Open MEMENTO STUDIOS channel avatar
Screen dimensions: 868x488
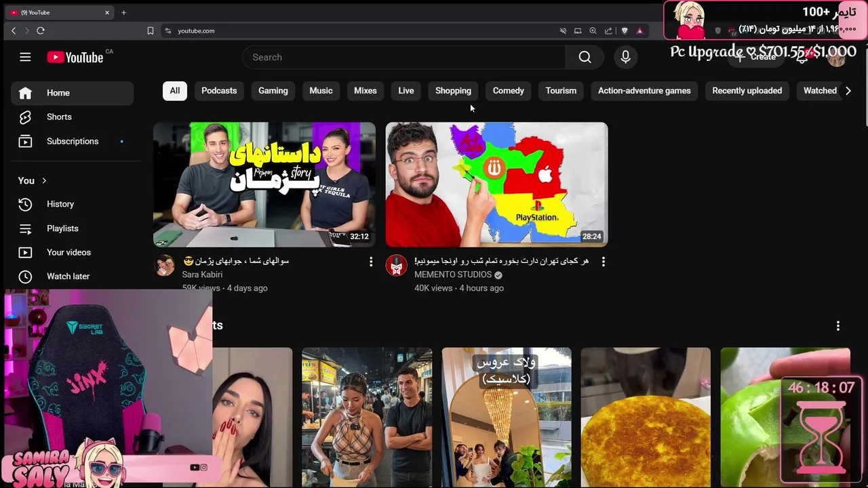397,265
